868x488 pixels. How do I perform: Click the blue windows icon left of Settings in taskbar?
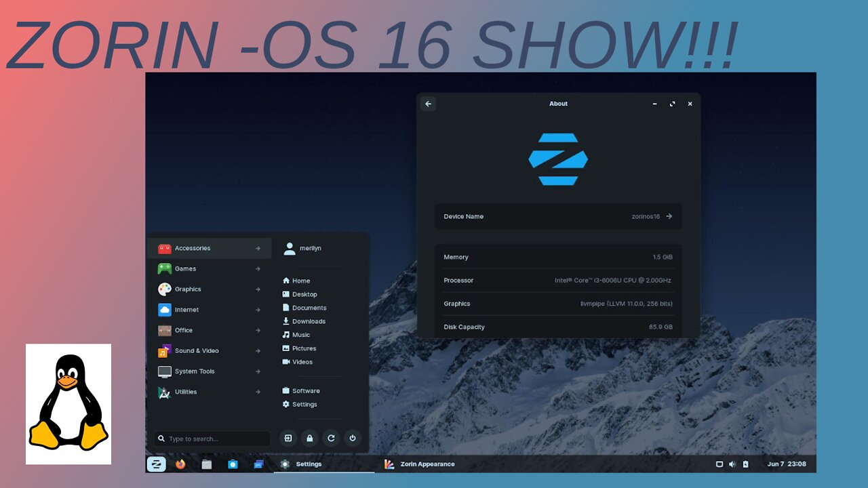coord(258,464)
